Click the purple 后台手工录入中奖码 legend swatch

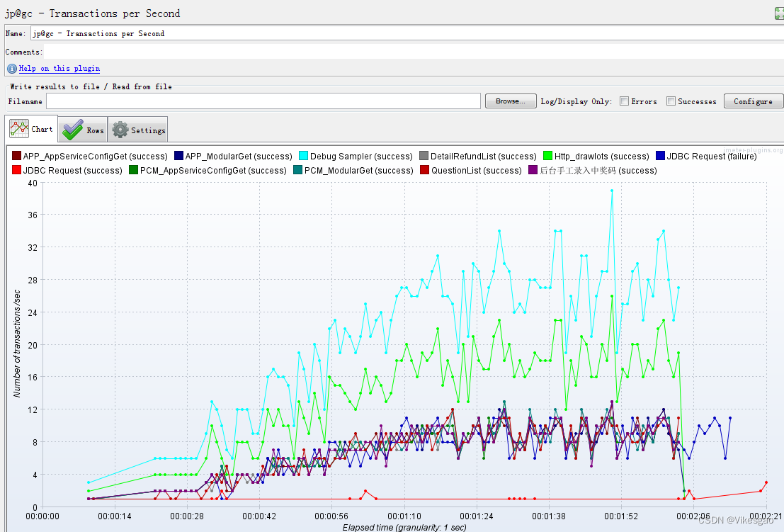(x=533, y=170)
